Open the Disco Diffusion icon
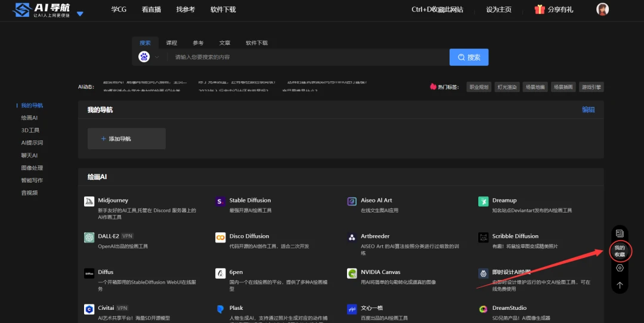The height and width of the screenshot is (323, 644). pyautogui.click(x=221, y=238)
